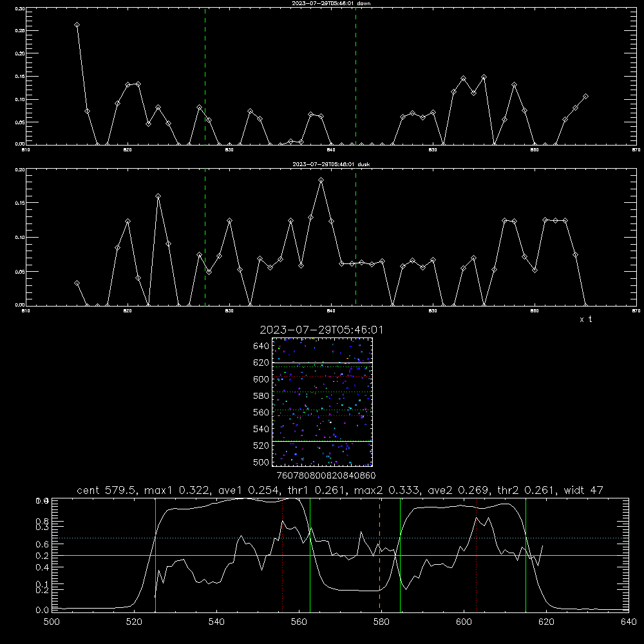Image resolution: width=644 pixels, height=644 pixels.
Task: Click the heatmap x-axis label string '760780800820840860'
Action: pos(326,476)
